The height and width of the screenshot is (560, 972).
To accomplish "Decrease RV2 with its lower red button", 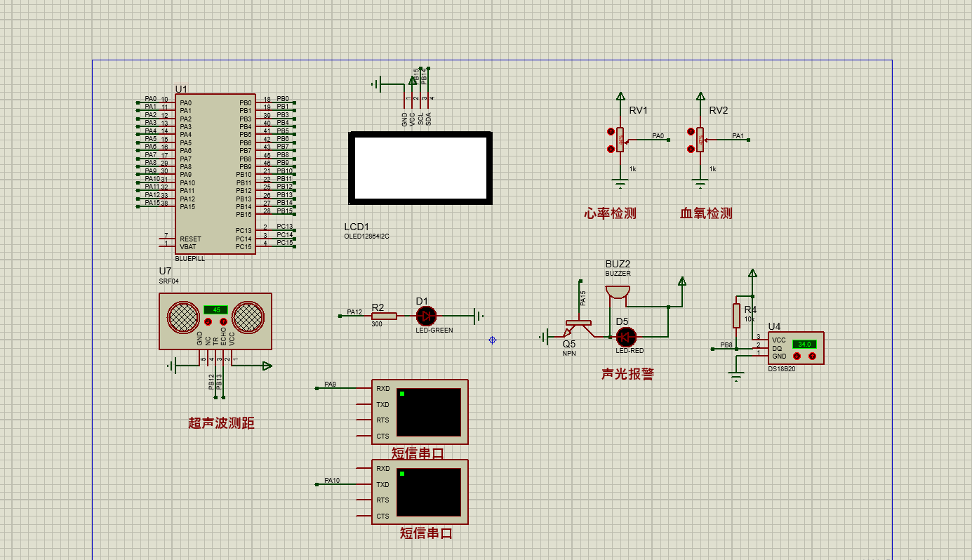I will (x=692, y=148).
